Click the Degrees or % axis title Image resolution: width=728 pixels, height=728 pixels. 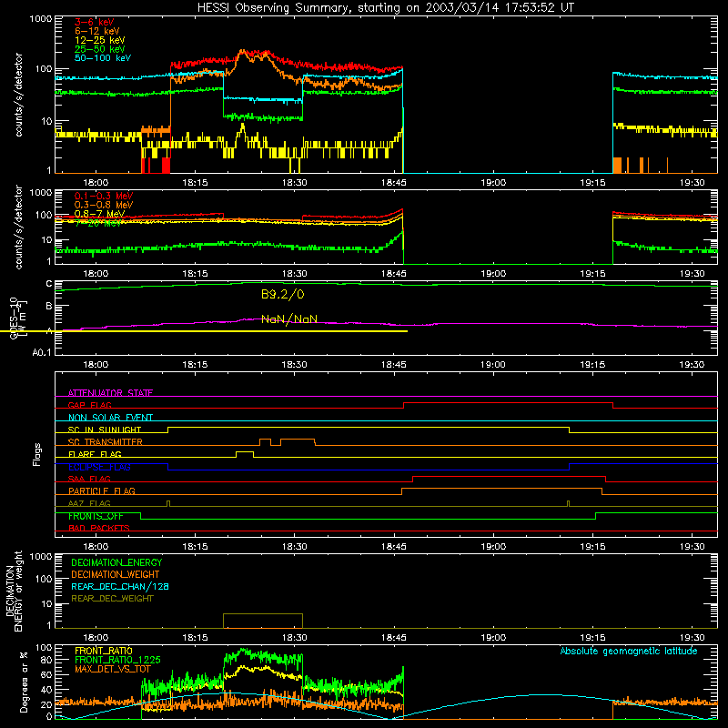(x=24, y=682)
